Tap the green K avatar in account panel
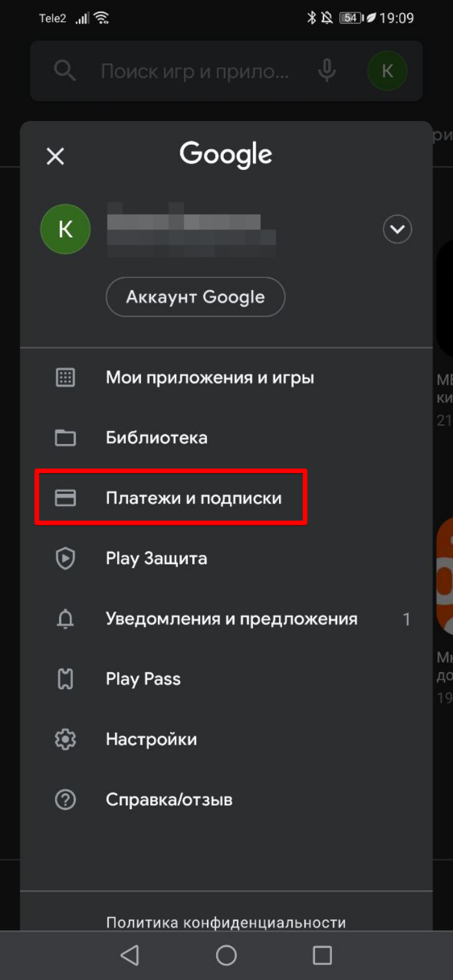Screen dimensions: 453x980 pos(65,229)
